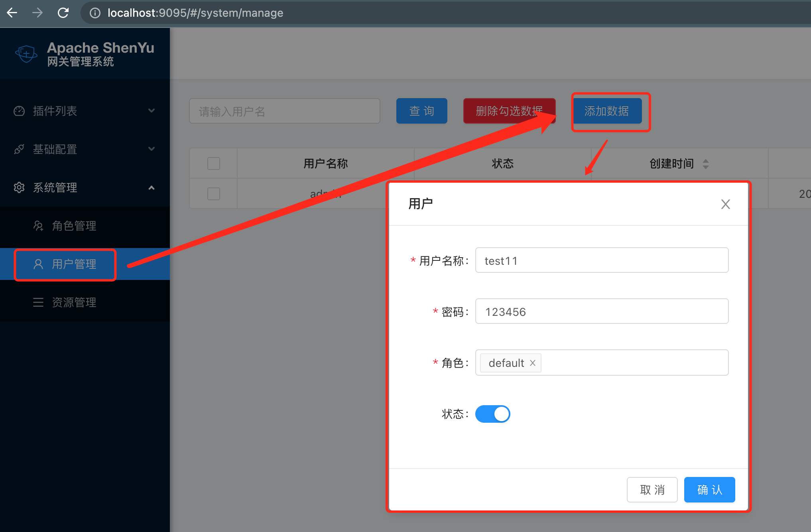Click the 密码 password input field

pos(601,311)
